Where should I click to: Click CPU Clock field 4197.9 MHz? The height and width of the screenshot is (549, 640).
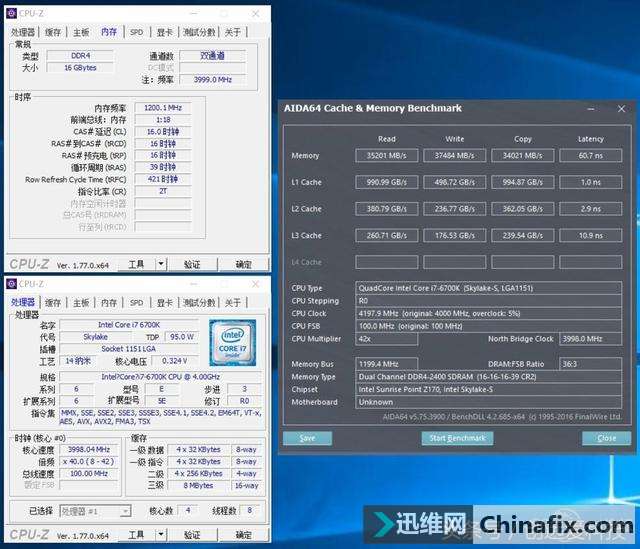[489, 313]
